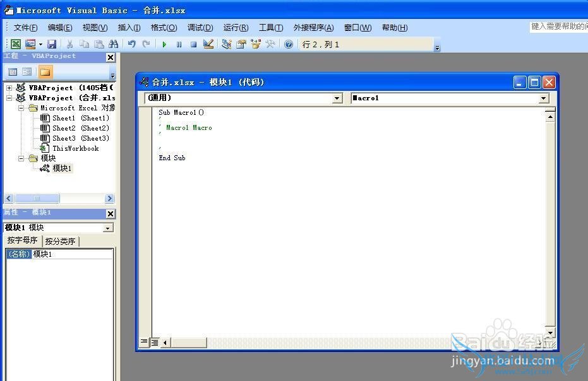Expand the VBAProject (1405档) tree node
Viewport: 588px width, 381px height.
(x=9, y=88)
